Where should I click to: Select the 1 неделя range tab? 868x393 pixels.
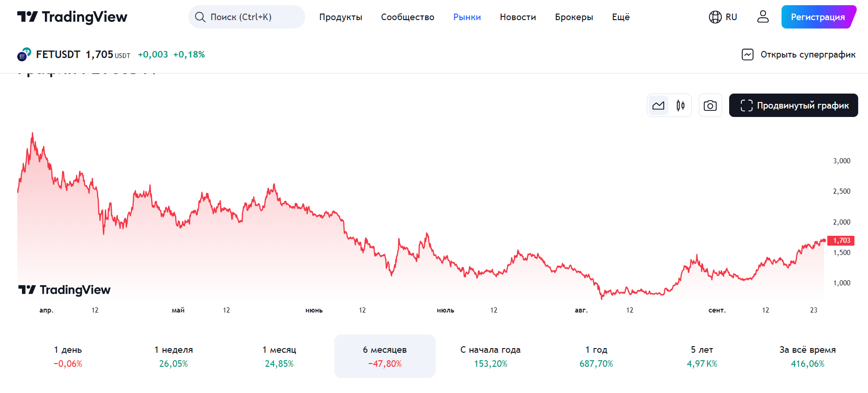(173, 356)
